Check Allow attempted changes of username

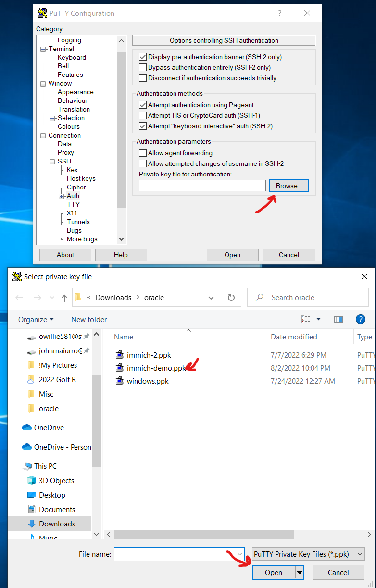coord(143,163)
